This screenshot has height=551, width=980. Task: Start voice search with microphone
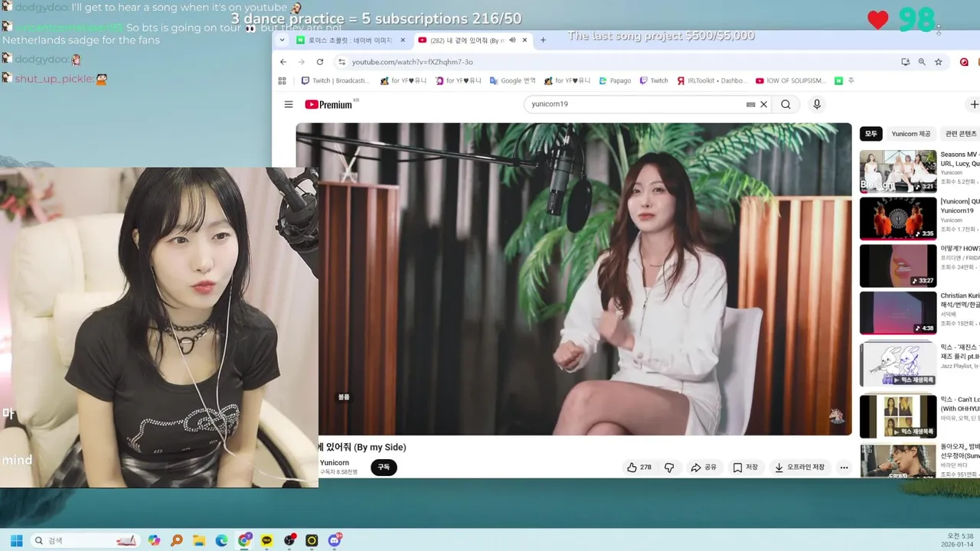pos(817,105)
